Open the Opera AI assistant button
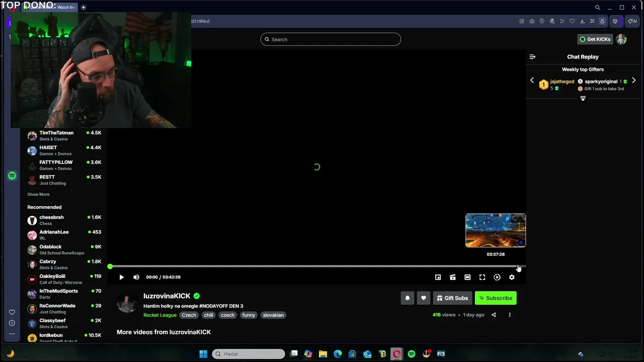644x362 pixels. coord(631,21)
